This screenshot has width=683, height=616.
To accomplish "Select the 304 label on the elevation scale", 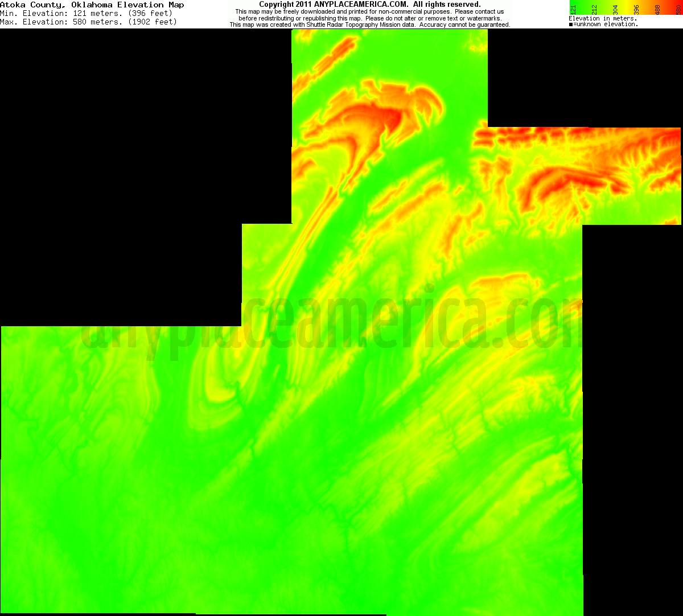I will 614,10.
